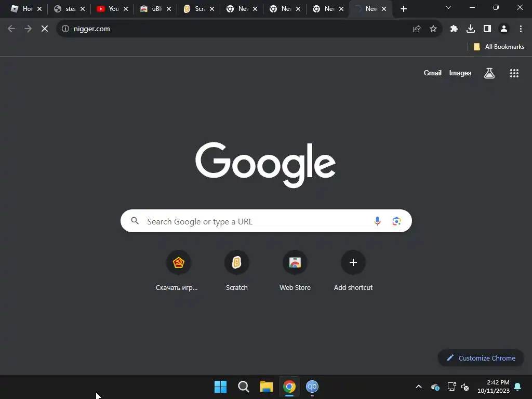The image size is (532, 399).
Task: Open the Extensions puzzle menu
Action: (454, 29)
